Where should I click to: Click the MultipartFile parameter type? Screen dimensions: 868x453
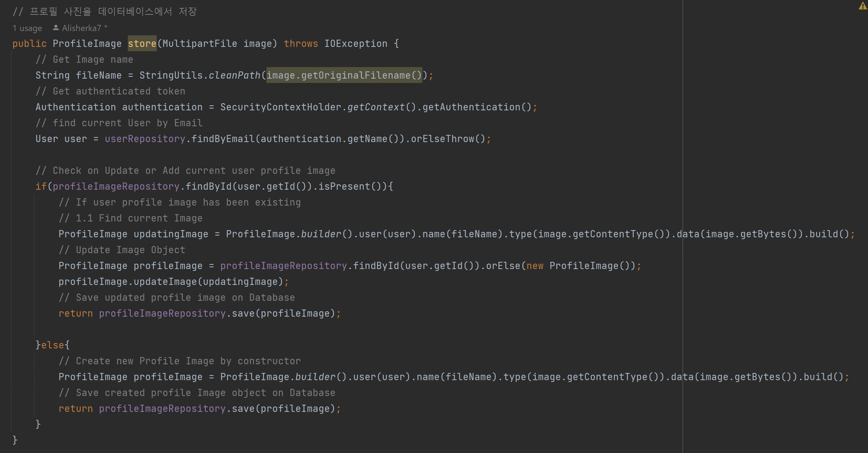200,43
